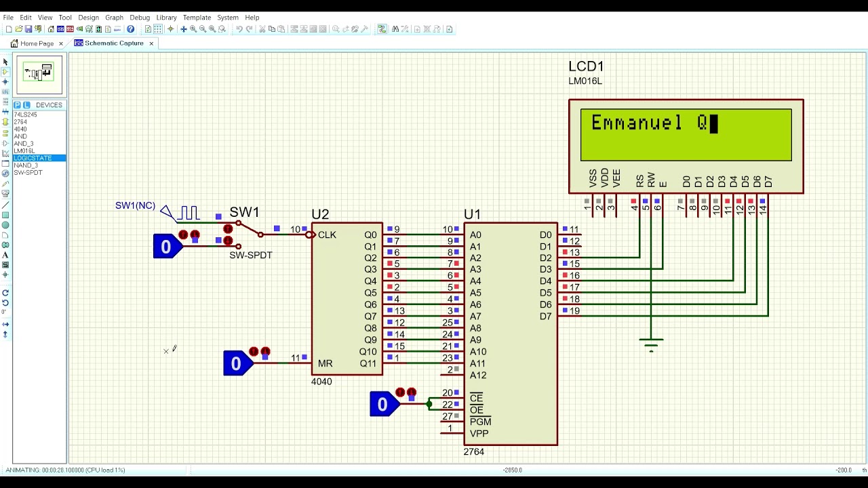Open the Tool menu
This screenshot has width=868, height=488.
click(x=65, y=18)
